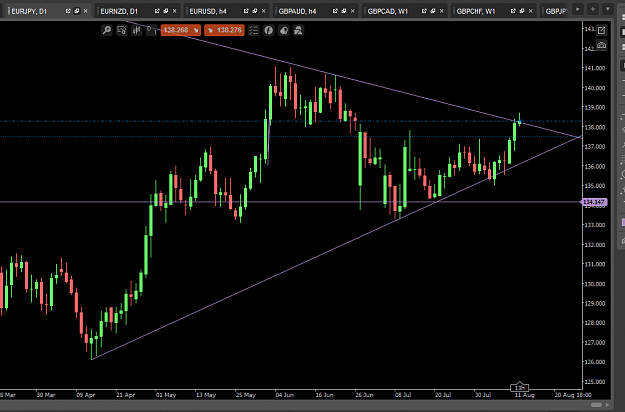Image resolution: width=625 pixels, height=412 pixels.
Task: Duplicate the GBPAUD chart tab
Action: coord(344,11)
